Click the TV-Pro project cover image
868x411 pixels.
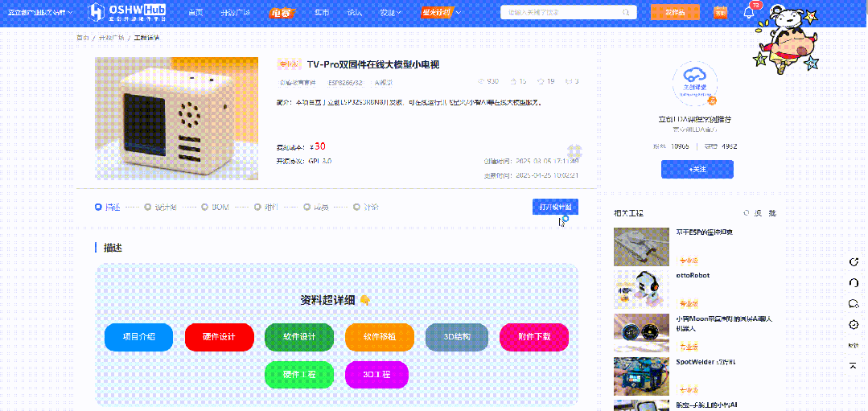pos(177,118)
